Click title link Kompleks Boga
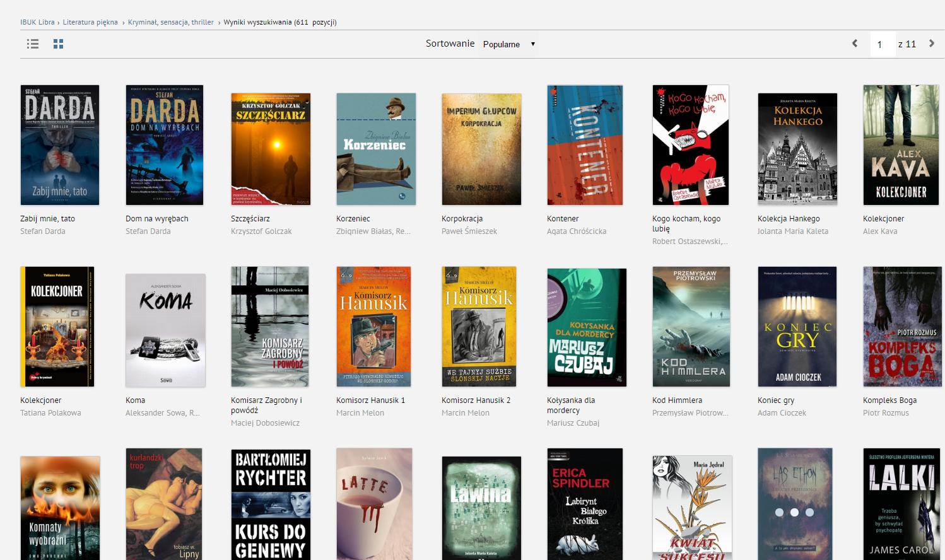Screen dimensions: 945x560 (890, 400)
